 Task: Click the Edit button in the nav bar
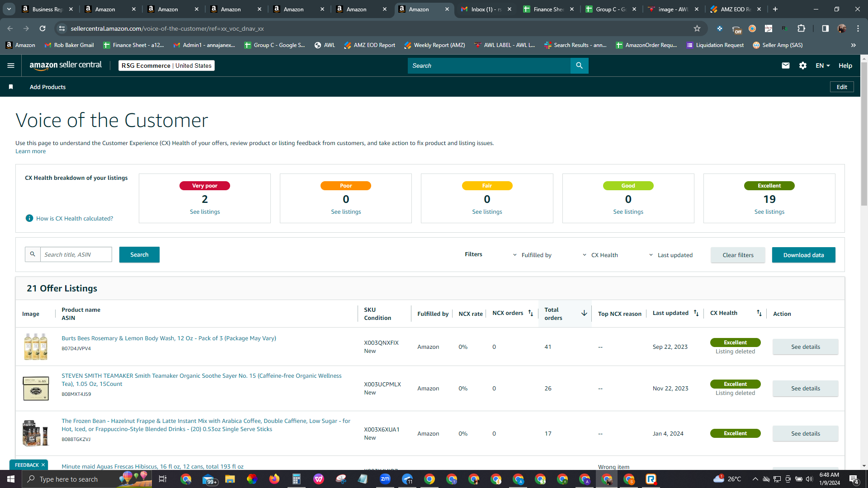(842, 87)
